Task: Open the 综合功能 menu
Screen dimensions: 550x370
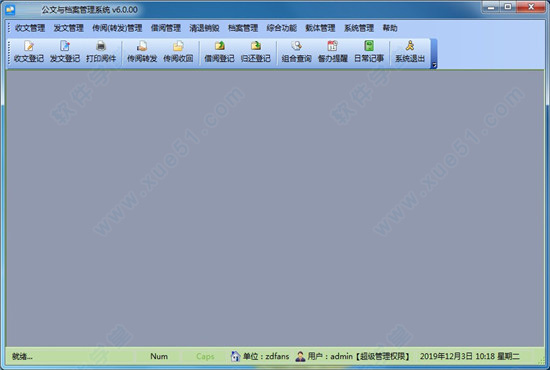Action: [281, 28]
